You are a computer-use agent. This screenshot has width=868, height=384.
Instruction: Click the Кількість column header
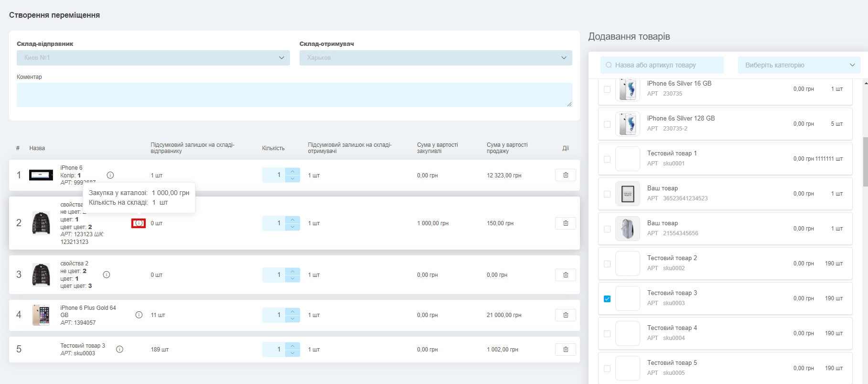tap(273, 148)
